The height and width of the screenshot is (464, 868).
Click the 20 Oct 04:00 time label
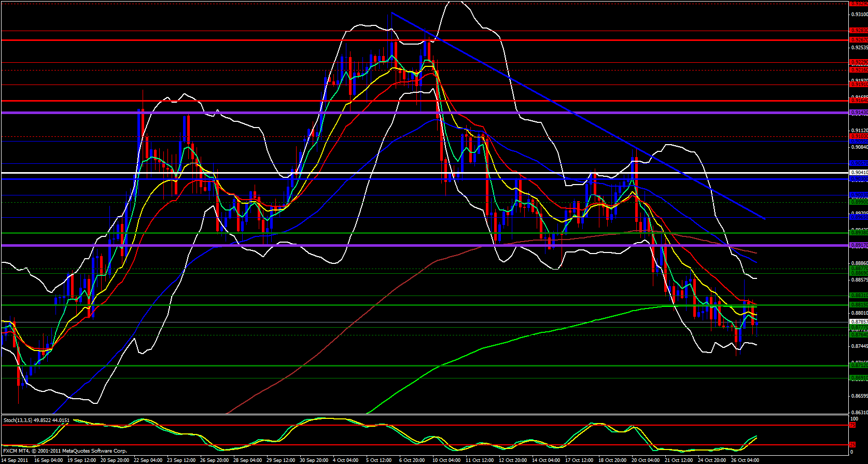tap(645, 460)
